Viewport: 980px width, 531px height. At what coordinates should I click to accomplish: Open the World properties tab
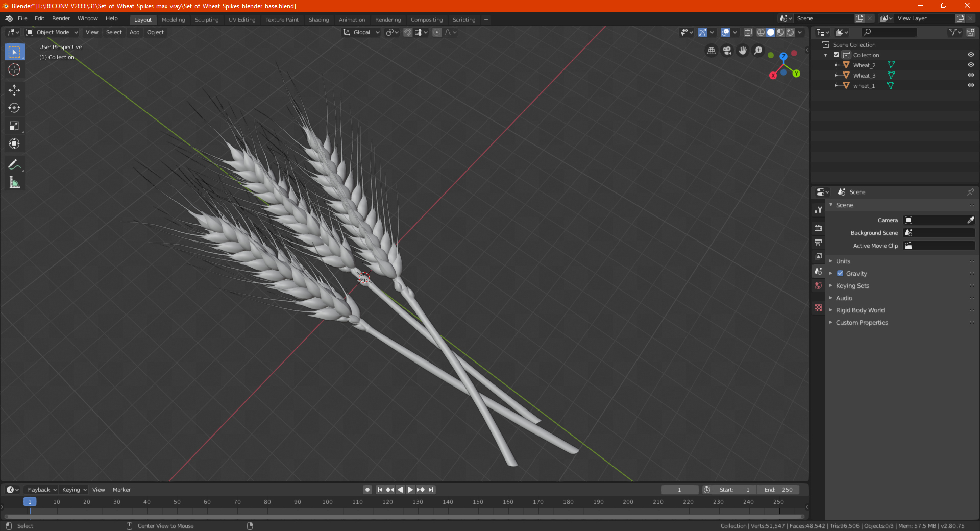click(818, 285)
